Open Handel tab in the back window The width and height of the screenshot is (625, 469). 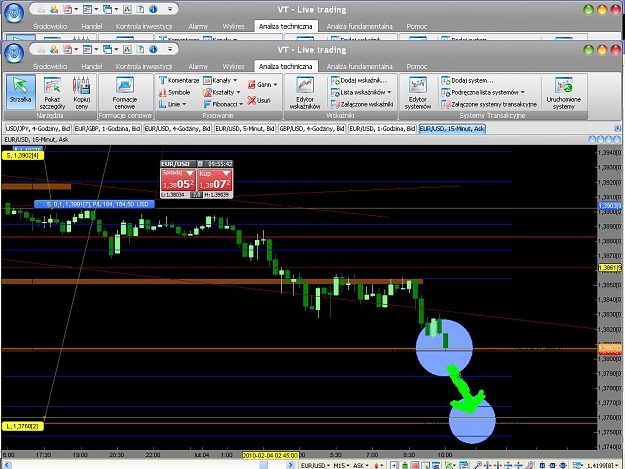point(92,26)
